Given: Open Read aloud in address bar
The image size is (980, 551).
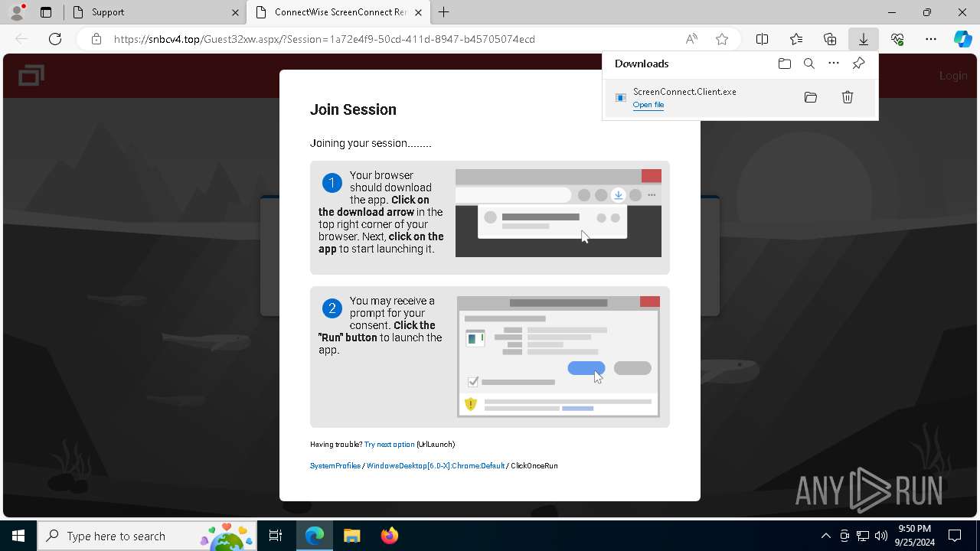Looking at the screenshot, I should [691, 39].
